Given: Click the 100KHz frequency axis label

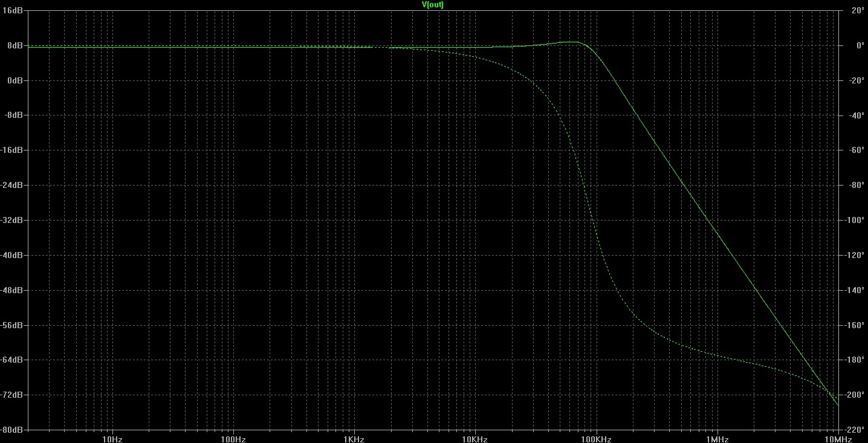Looking at the screenshot, I should tap(597, 439).
